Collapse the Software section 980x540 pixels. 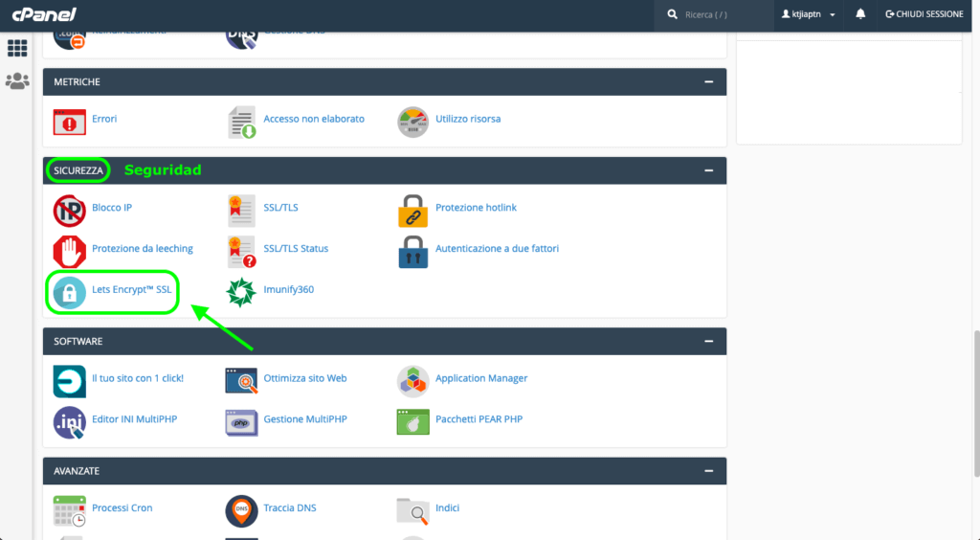708,341
